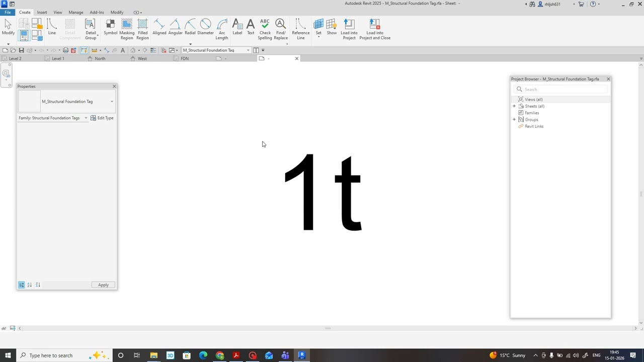Switch to the Insert ribbon tab

[42, 12]
